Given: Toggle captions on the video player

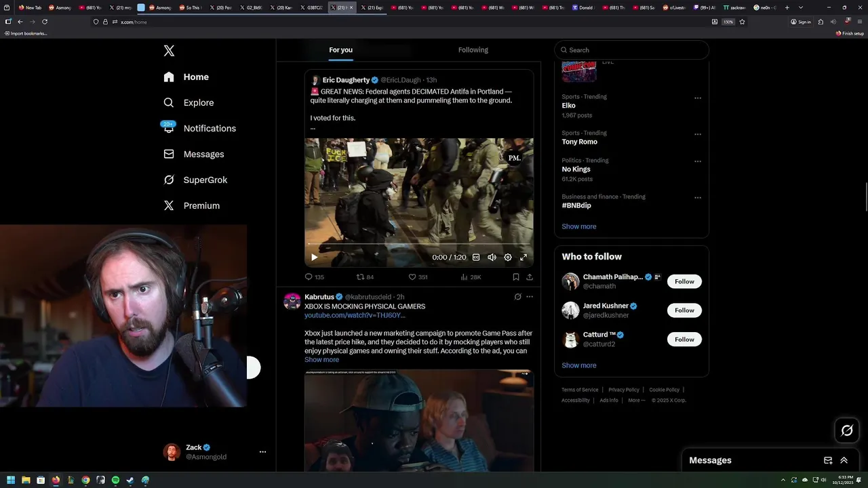Looking at the screenshot, I should point(476,258).
